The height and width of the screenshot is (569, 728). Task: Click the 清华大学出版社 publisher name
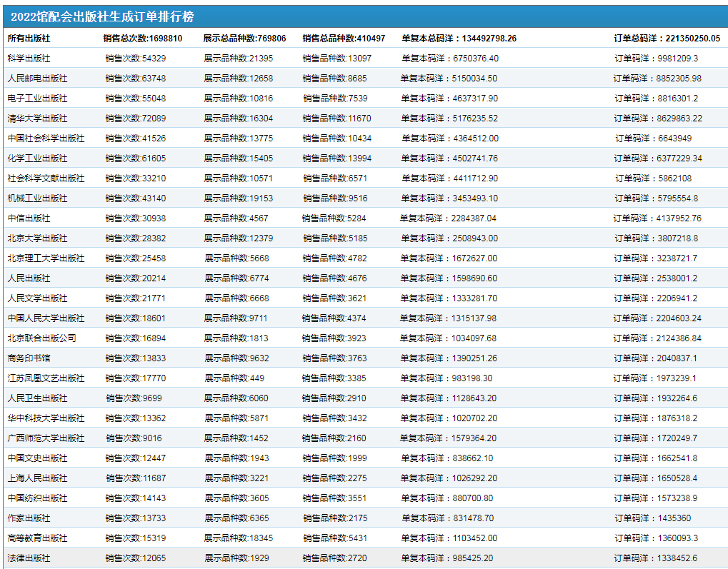coord(37,119)
